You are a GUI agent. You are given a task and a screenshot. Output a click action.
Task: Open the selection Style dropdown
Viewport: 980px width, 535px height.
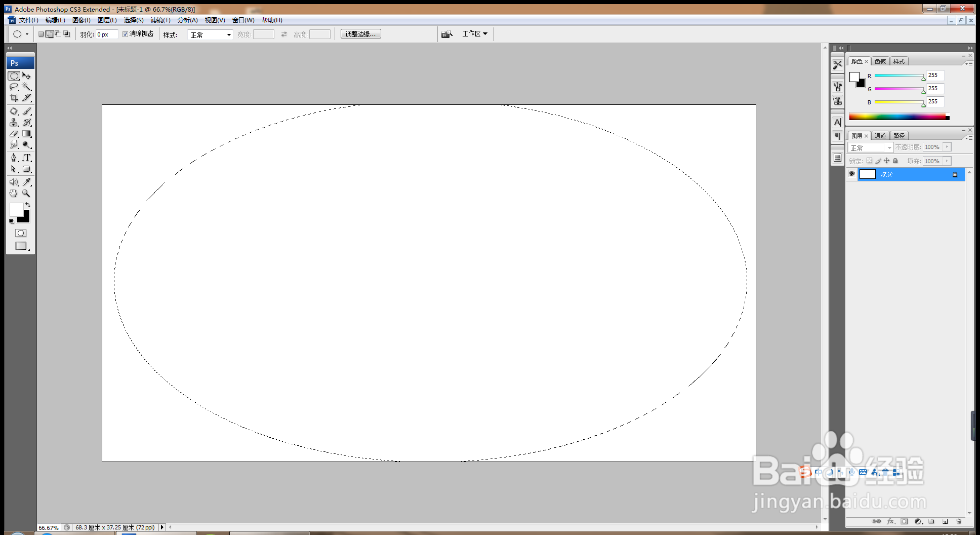click(x=210, y=34)
